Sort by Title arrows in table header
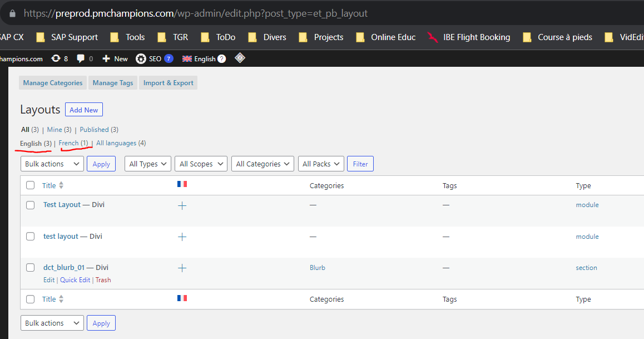This screenshot has height=339, width=644. (x=61, y=185)
